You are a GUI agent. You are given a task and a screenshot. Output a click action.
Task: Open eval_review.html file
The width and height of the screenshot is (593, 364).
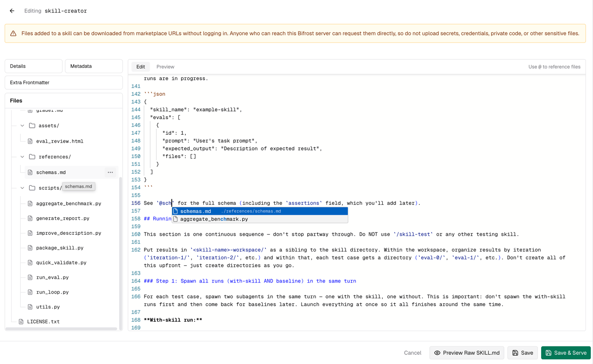tap(60, 141)
